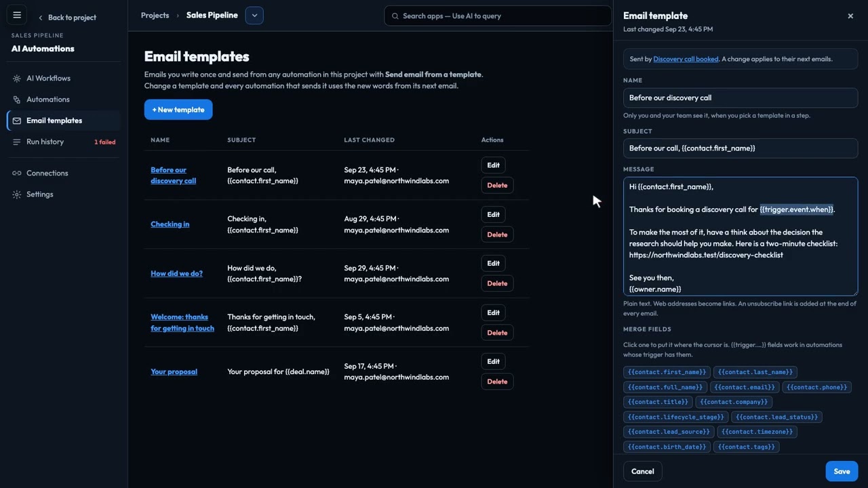
Task: Open Connections page
Action: click(x=64, y=174)
